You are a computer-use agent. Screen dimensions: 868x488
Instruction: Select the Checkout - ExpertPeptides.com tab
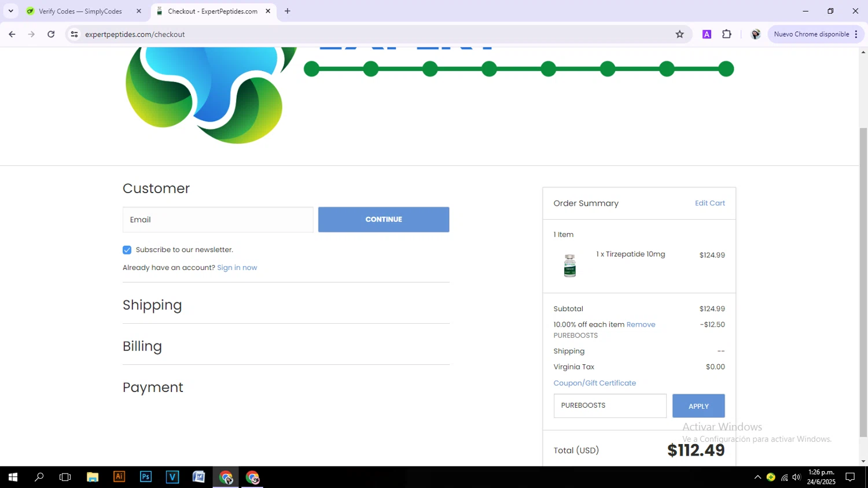[x=213, y=11]
